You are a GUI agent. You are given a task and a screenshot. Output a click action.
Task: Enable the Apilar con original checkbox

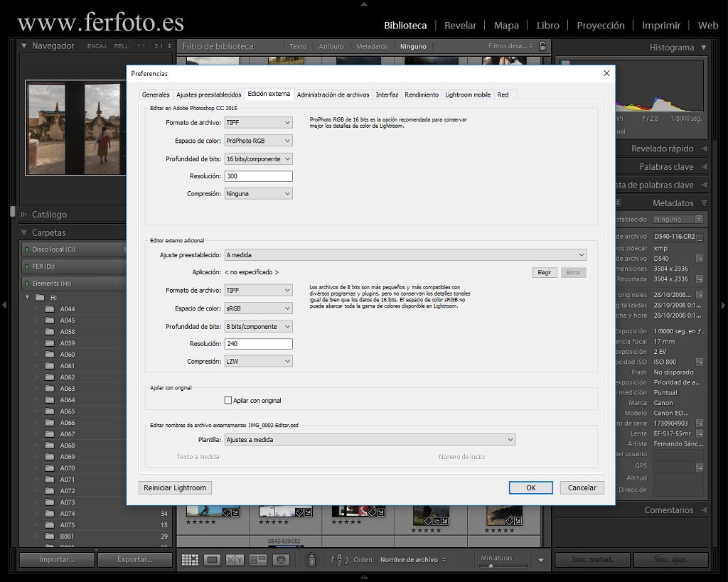click(228, 401)
